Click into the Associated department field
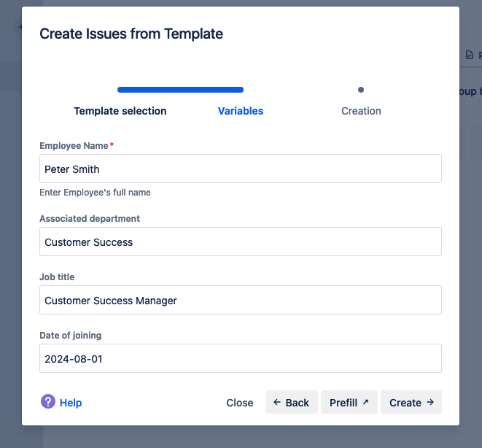The height and width of the screenshot is (448, 482). 241,242
